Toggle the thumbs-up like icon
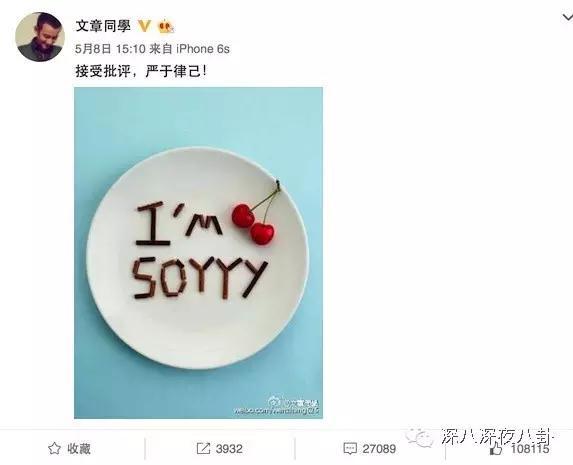 tap(496, 448)
